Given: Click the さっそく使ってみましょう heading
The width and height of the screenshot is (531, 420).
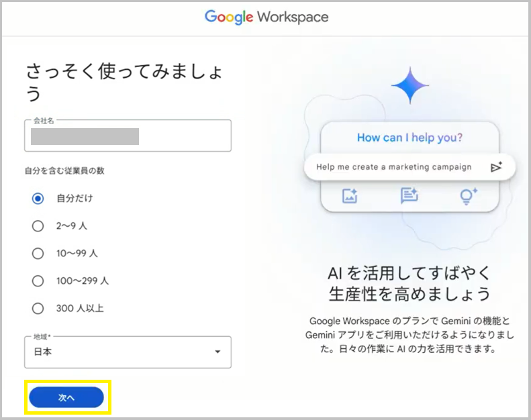Looking at the screenshot, I should pos(124,83).
